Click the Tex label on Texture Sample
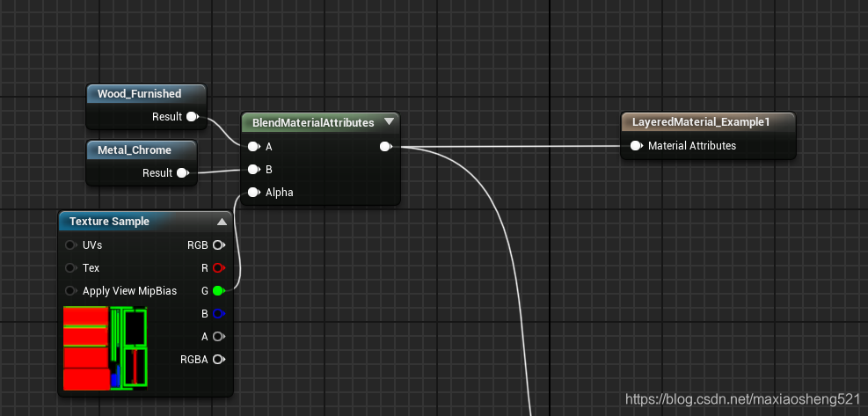The height and width of the screenshot is (416, 868). [91, 268]
